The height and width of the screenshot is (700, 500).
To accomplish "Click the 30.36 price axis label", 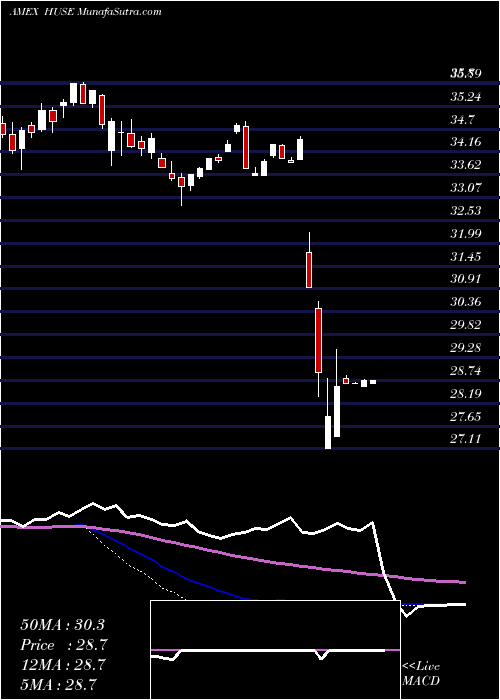I will point(466,302).
